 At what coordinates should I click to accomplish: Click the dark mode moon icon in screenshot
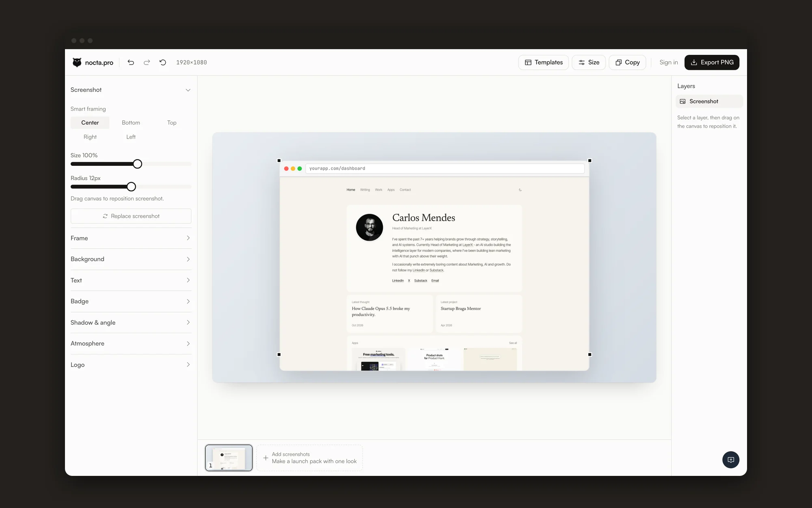[520, 190]
